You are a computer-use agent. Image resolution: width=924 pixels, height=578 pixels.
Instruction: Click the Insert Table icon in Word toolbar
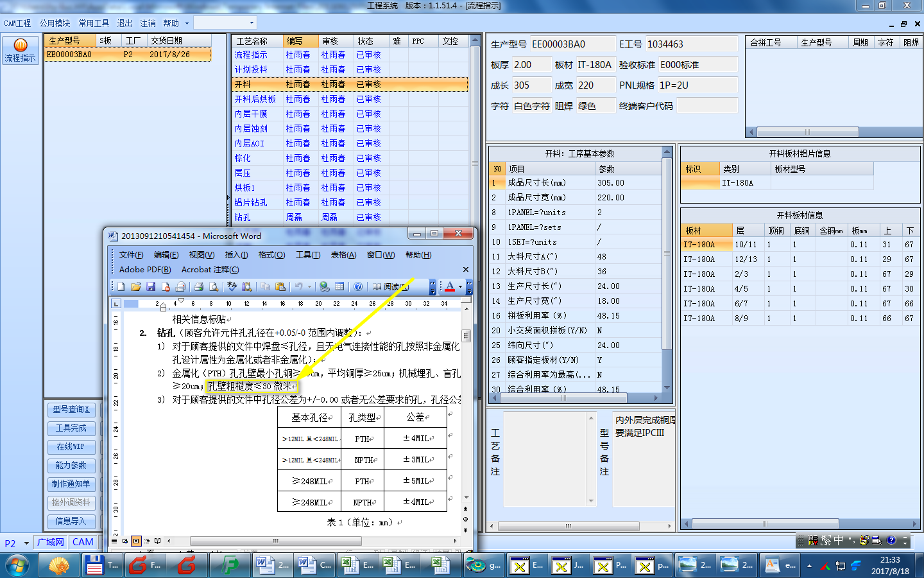click(x=339, y=286)
